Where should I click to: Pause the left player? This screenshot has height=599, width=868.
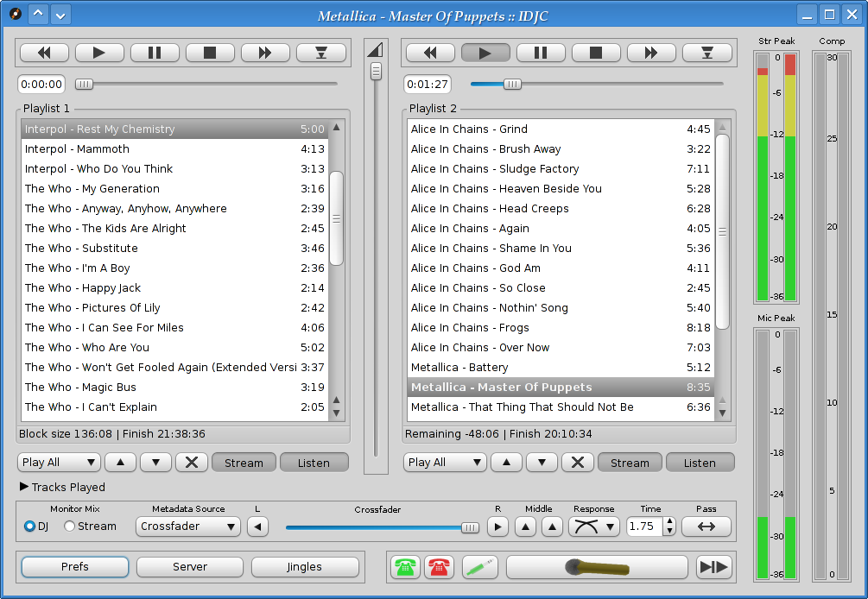pos(155,53)
